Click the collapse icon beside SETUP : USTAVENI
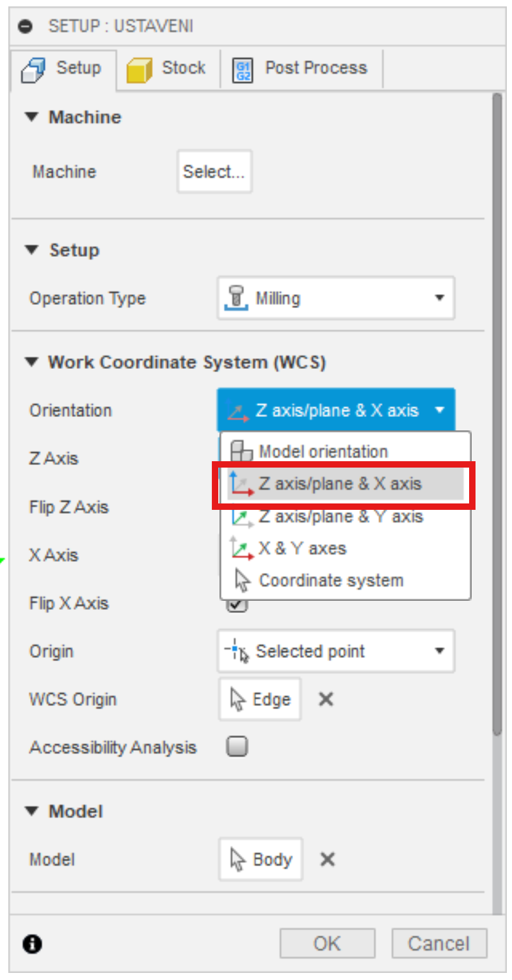512x980 pixels. (26, 26)
